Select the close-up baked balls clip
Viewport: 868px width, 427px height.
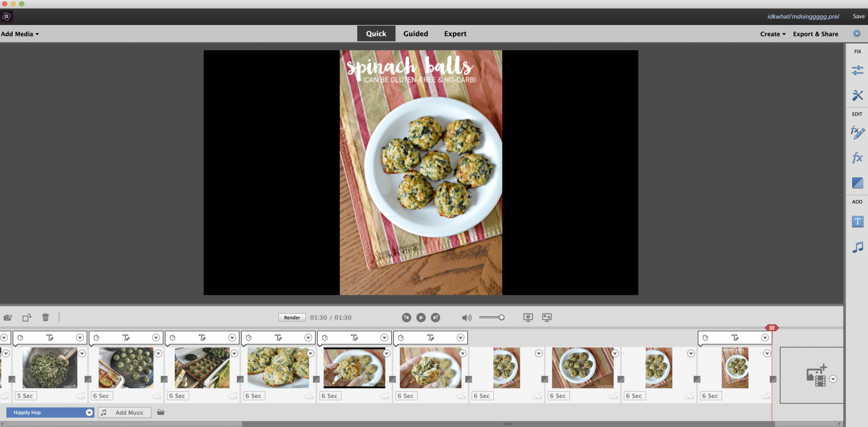[x=278, y=368]
